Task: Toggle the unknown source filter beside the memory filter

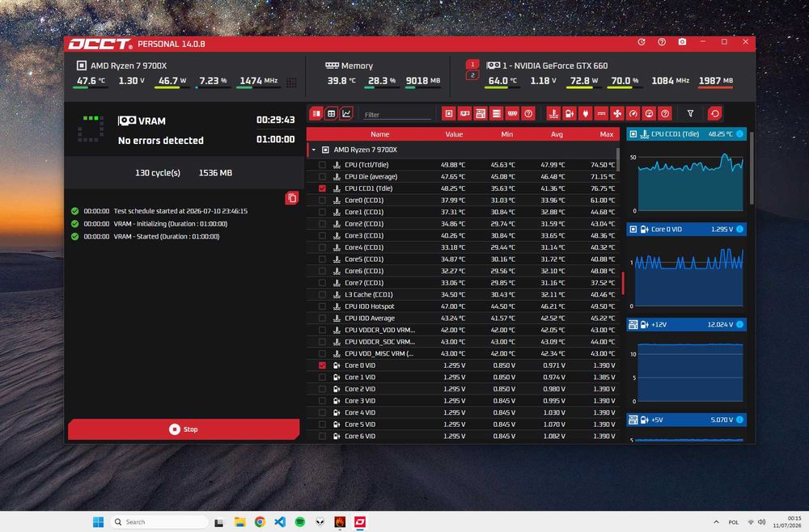Action: 528,113
